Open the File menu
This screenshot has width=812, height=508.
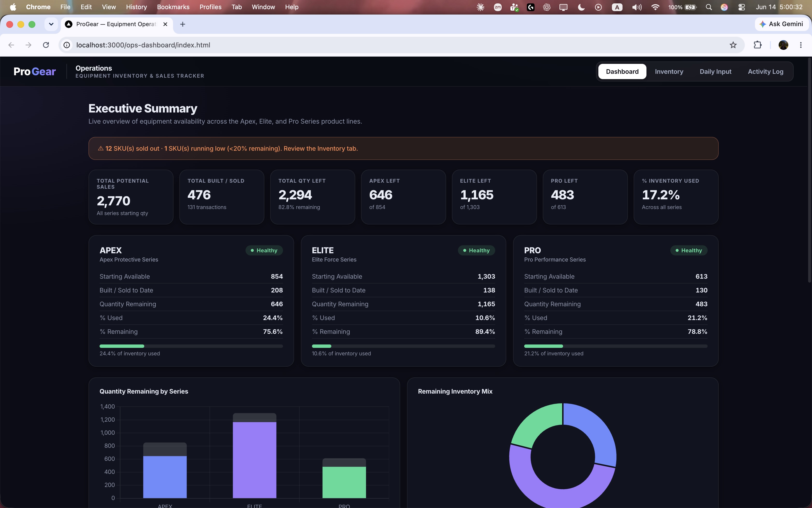click(x=65, y=7)
